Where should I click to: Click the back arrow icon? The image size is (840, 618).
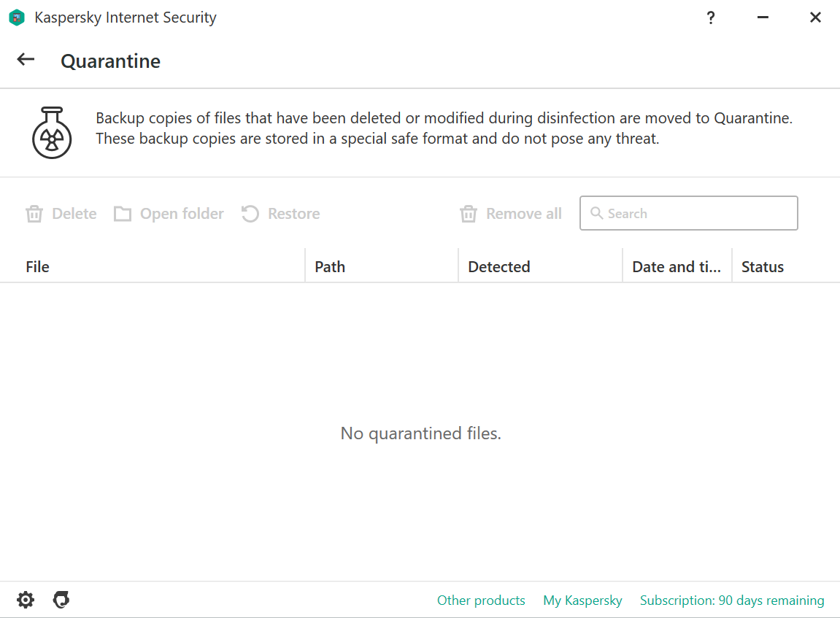tap(26, 60)
